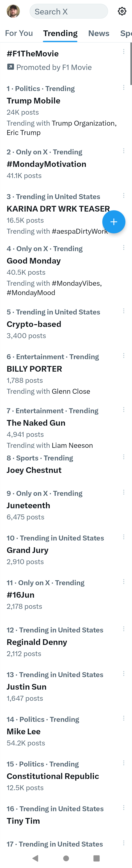Open more options for Joey Chestnut trend
This screenshot has height=868, width=132.
pos(124,457)
